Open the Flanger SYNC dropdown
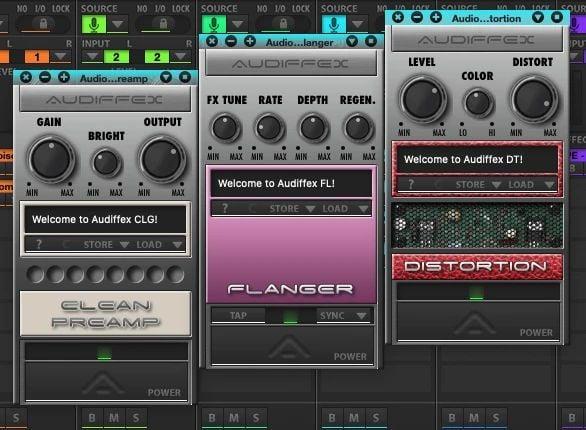Screen dimensions: 586x430 click(x=343, y=316)
